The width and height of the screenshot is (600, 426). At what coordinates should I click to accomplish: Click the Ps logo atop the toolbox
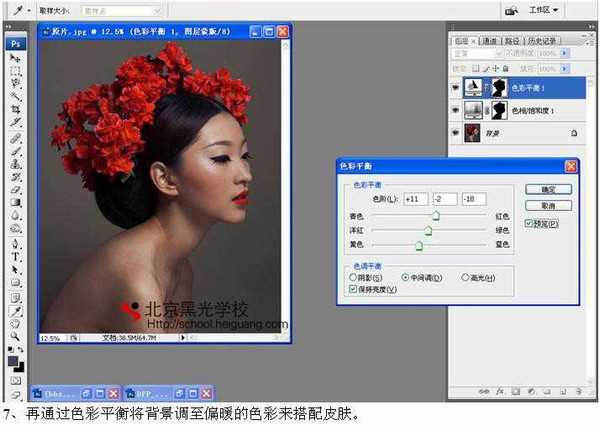click(16, 43)
